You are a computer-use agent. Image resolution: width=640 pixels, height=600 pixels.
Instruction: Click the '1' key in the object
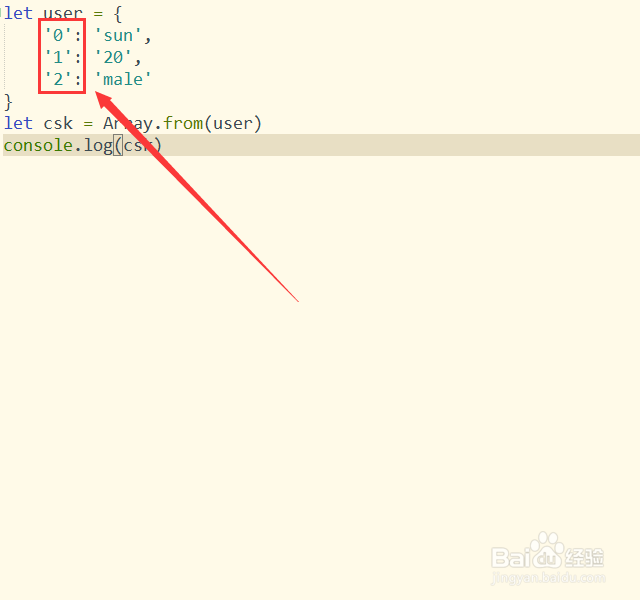[58, 58]
